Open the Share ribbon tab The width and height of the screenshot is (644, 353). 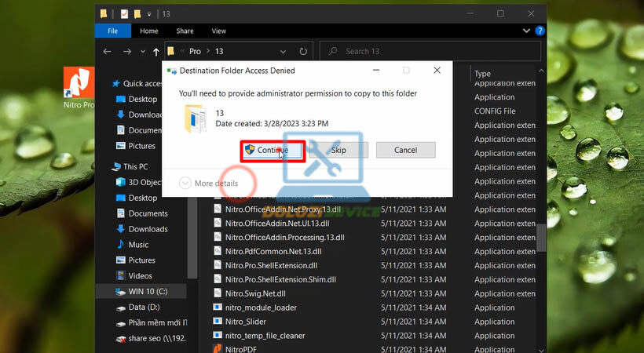(185, 31)
